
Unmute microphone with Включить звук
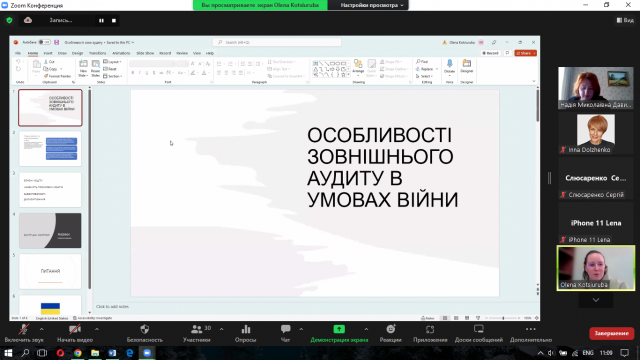(x=24, y=333)
